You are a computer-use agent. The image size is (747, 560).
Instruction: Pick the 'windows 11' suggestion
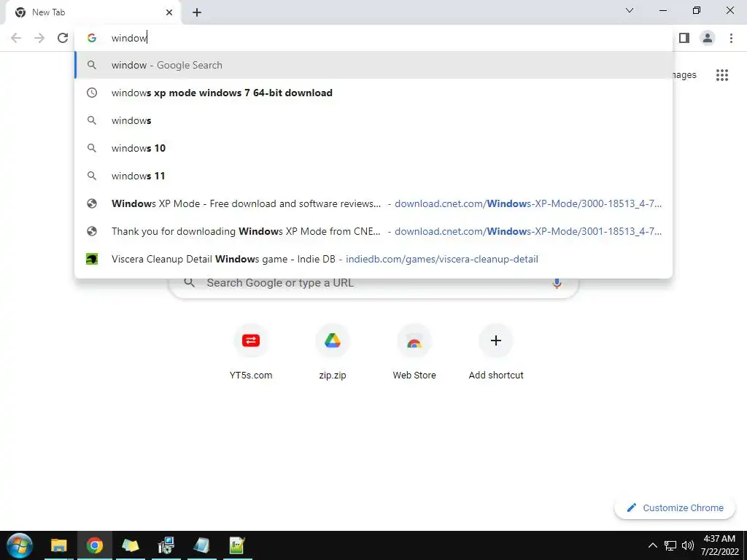373,176
